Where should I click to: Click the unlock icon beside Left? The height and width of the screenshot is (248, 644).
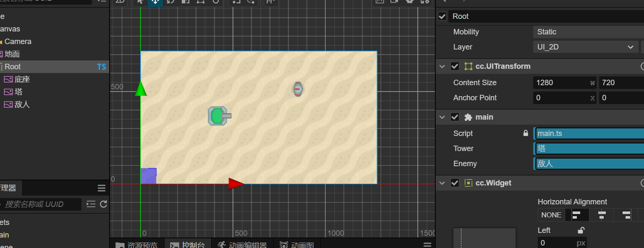coord(581,230)
